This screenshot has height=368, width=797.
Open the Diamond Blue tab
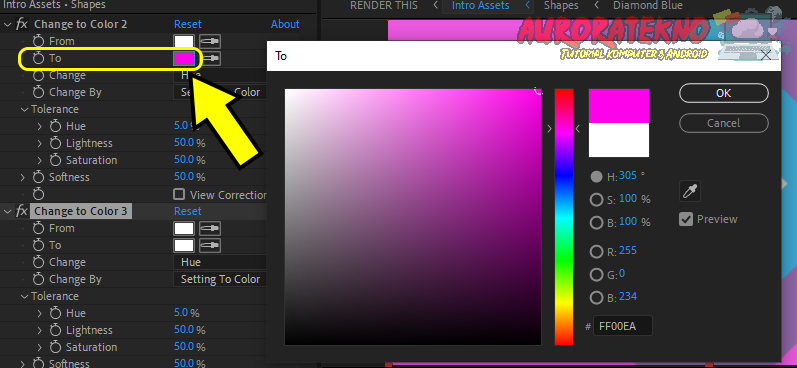(x=648, y=6)
